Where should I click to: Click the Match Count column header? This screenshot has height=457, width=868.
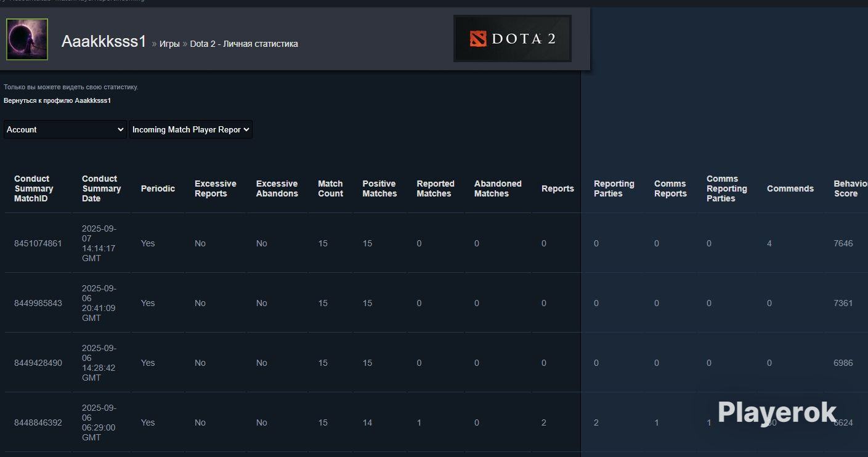tap(330, 188)
